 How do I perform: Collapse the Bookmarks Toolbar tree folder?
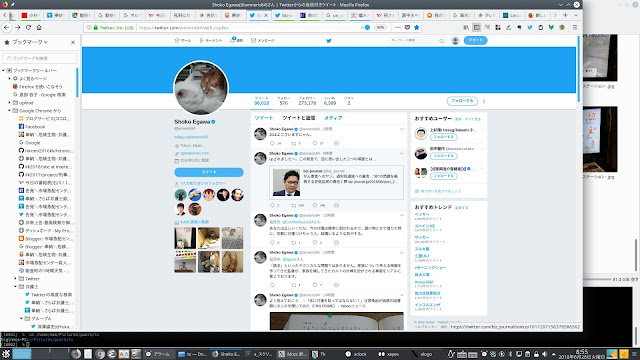pos(3,70)
